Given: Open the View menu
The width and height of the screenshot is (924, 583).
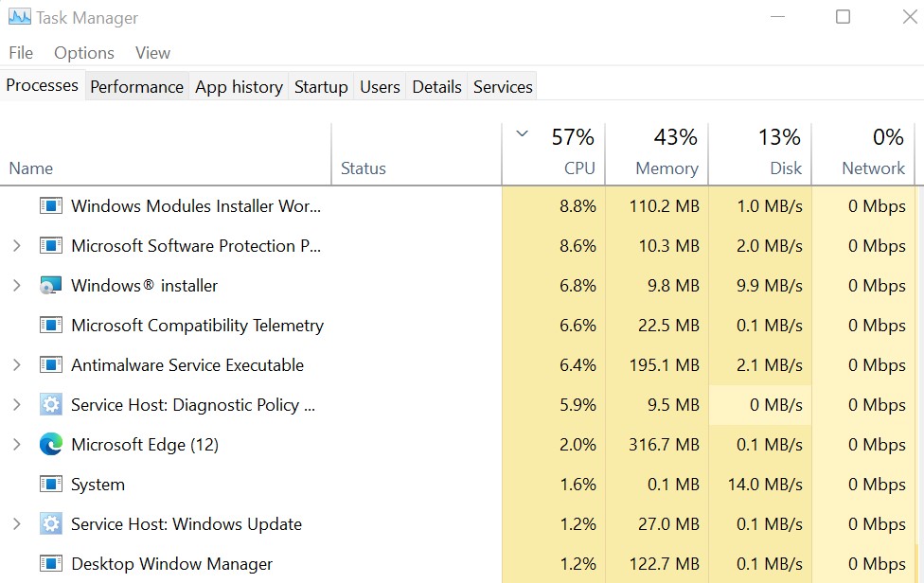Looking at the screenshot, I should 152,53.
